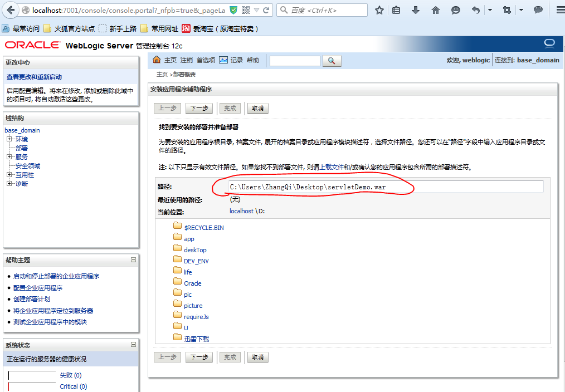Click the WebLogic home house icon

coord(157,60)
